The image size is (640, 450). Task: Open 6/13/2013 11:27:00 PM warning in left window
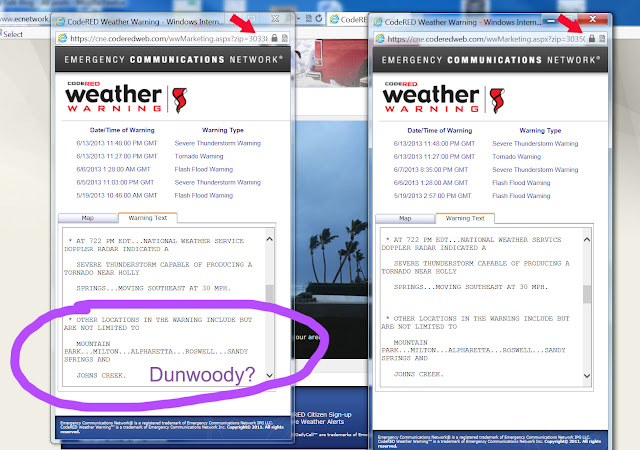[117, 156]
